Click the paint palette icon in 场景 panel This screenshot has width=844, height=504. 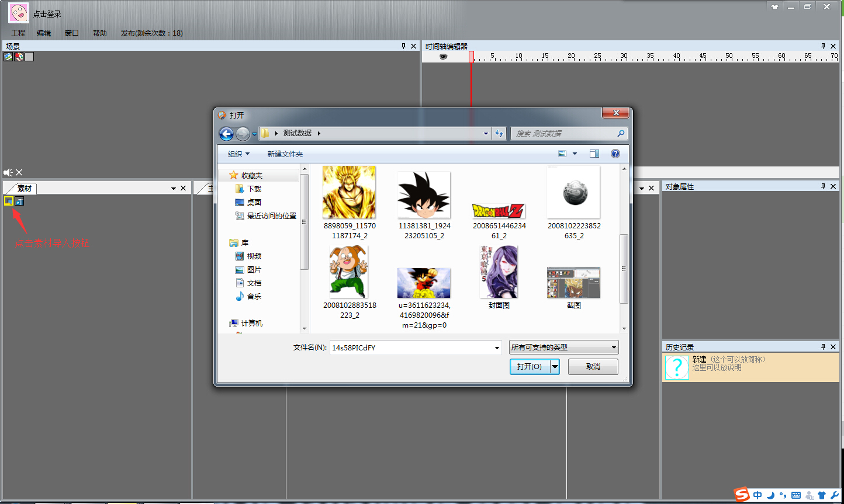click(x=19, y=57)
